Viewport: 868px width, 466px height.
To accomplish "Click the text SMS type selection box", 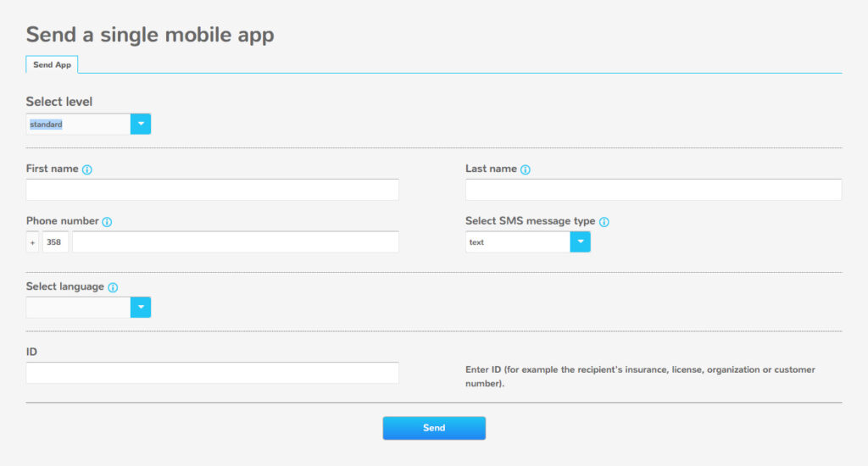I will click(518, 241).
